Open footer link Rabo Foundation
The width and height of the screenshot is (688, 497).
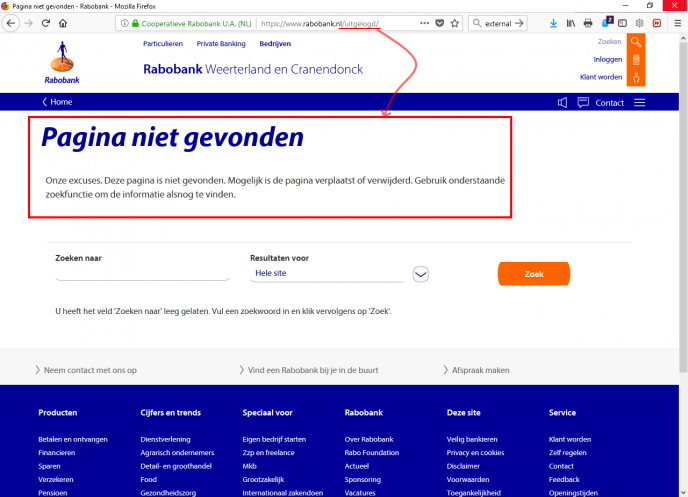372,453
